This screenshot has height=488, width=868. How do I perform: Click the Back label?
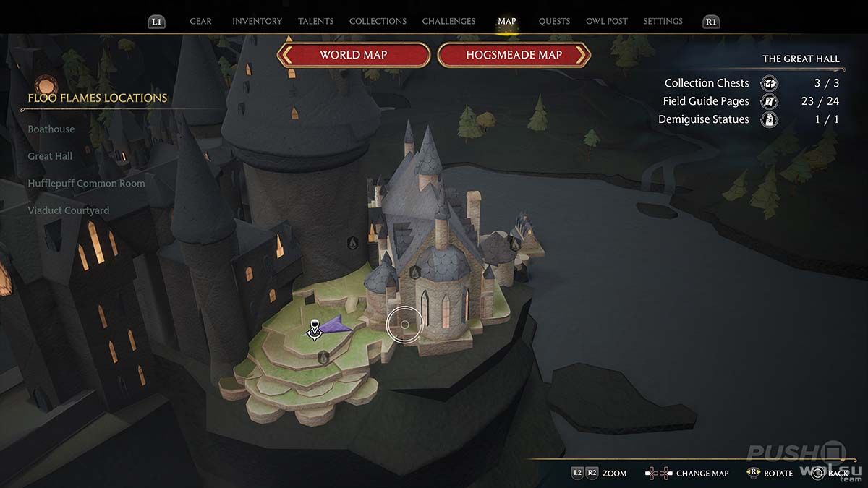click(x=838, y=474)
